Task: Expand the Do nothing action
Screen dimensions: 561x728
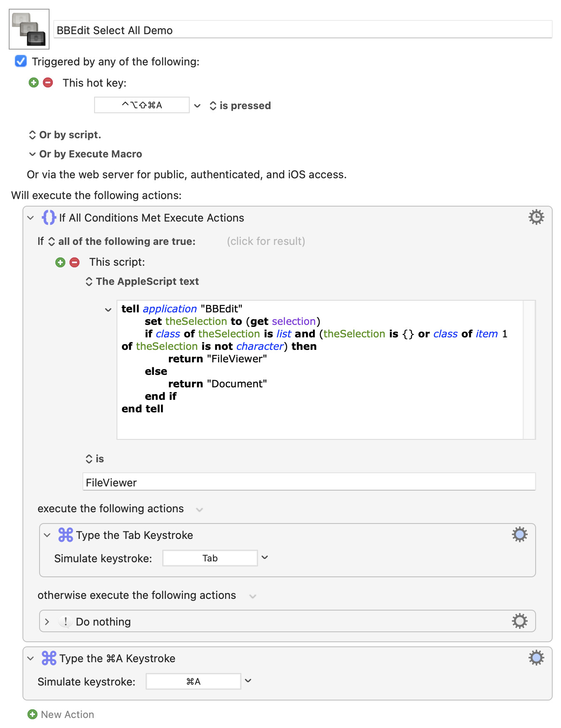Action: click(47, 621)
